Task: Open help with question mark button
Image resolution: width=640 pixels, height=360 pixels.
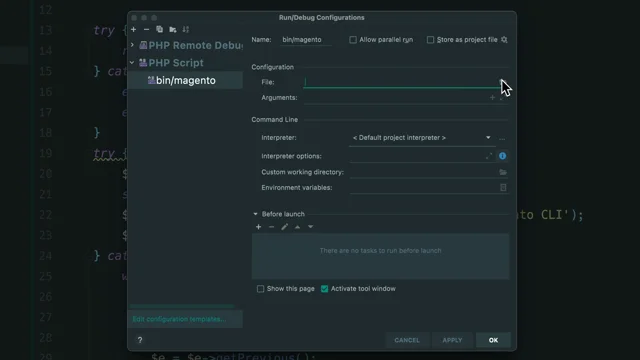Action: [x=140, y=340]
